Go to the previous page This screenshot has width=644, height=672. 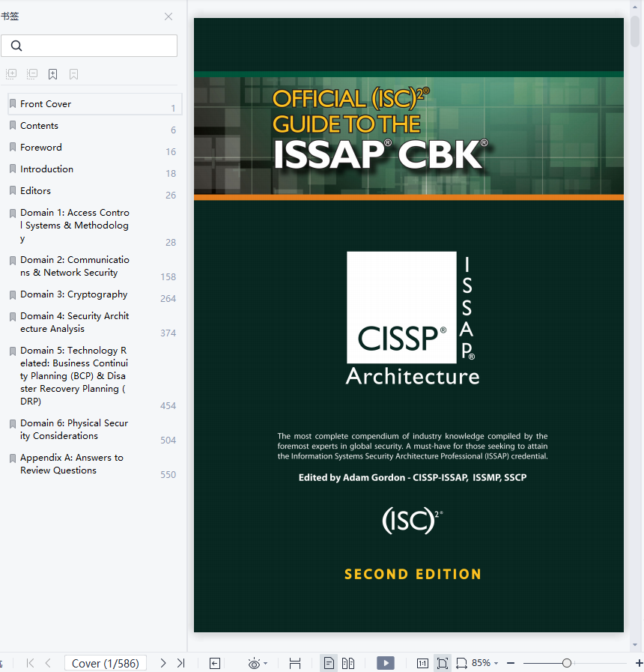click(x=48, y=663)
